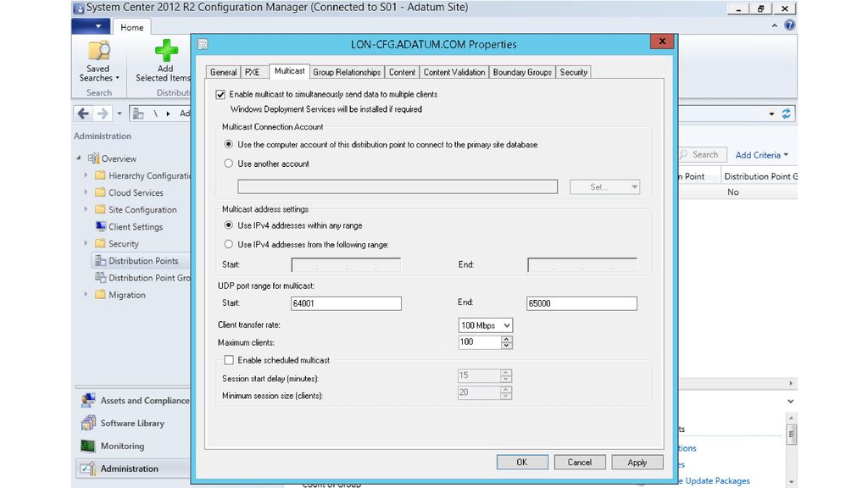The height and width of the screenshot is (488, 868).
Task: Click the Distribution Points icon
Action: [100, 261]
